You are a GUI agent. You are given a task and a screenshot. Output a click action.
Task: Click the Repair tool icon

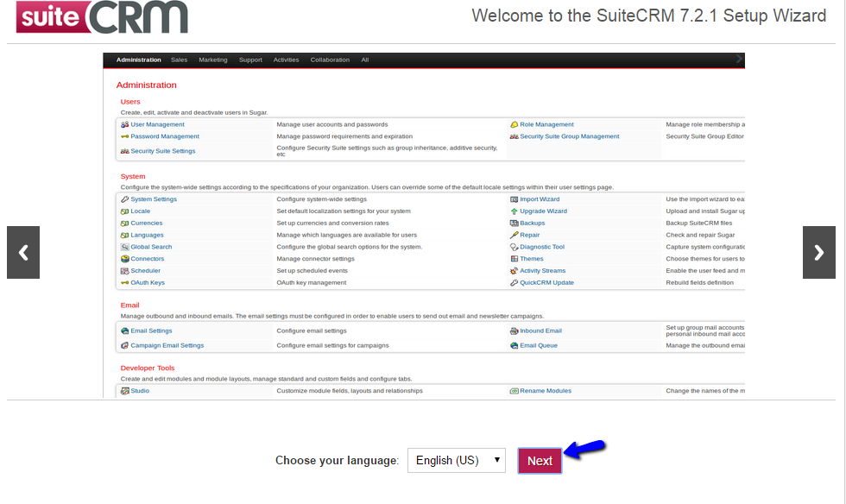[515, 235]
